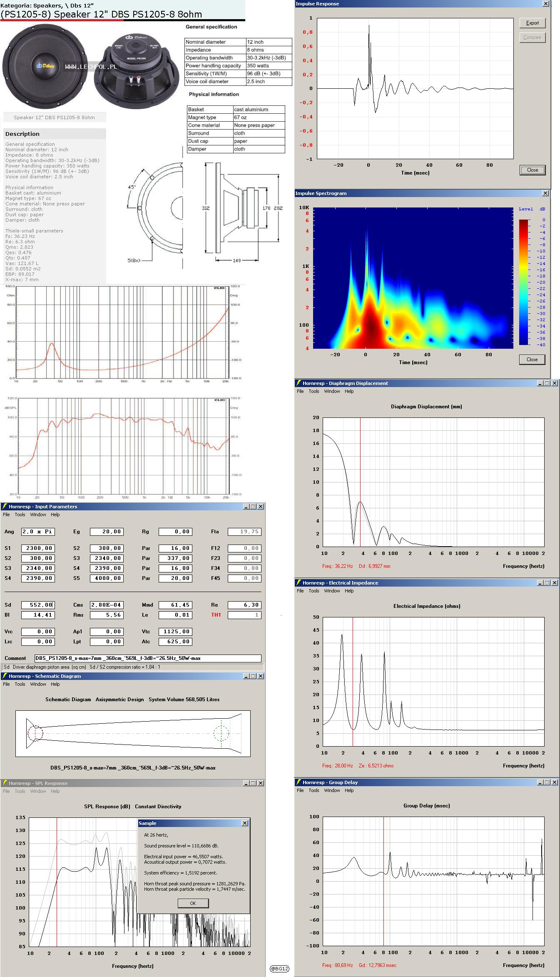560x977 pixels.
Task: Click Export button in Impulse Response window
Action: pos(532,23)
